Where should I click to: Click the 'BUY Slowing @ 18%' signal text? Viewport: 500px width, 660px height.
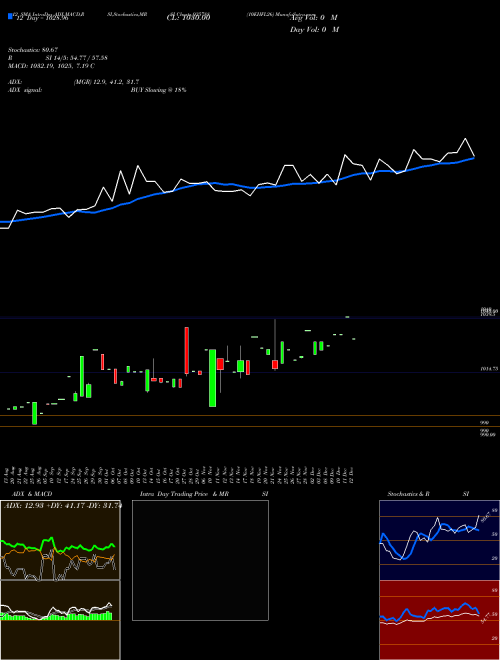[159, 90]
